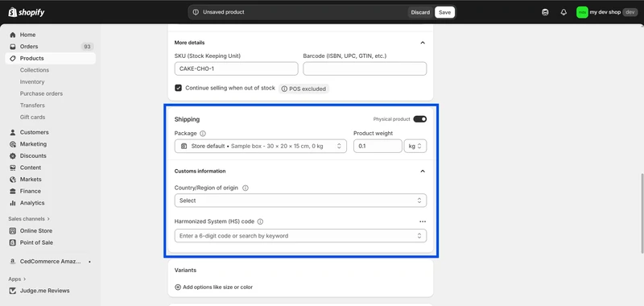Click the Judge.me Reviews app icon
This screenshot has width=644, height=306.
[x=13, y=291]
